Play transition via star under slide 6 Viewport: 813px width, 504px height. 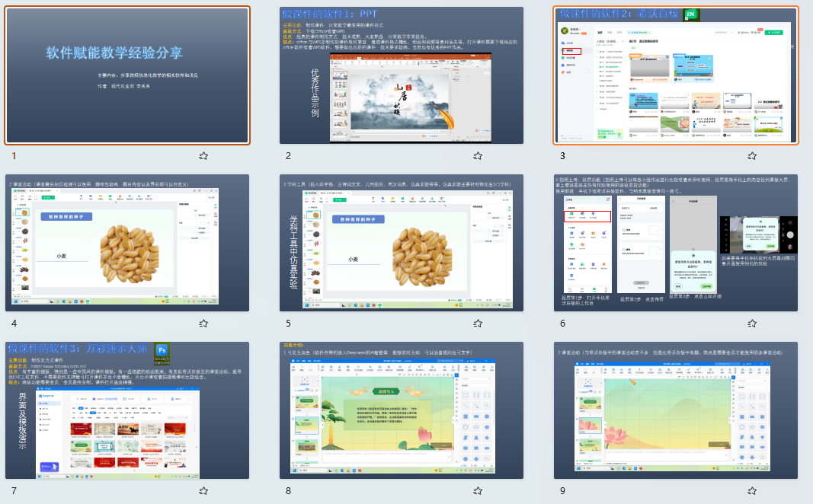752,324
